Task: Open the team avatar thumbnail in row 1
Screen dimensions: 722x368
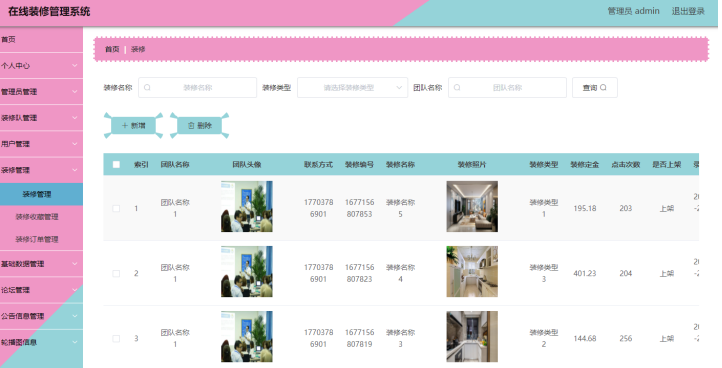Action: tap(246, 206)
